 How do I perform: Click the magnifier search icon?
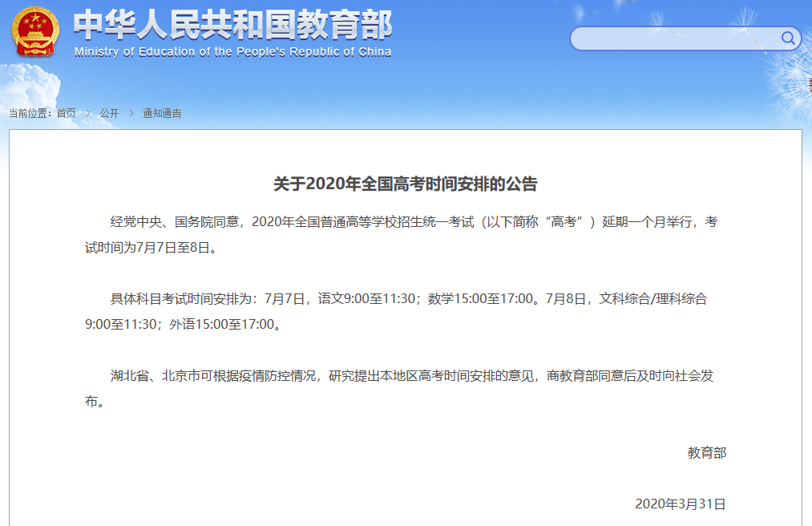(788, 38)
